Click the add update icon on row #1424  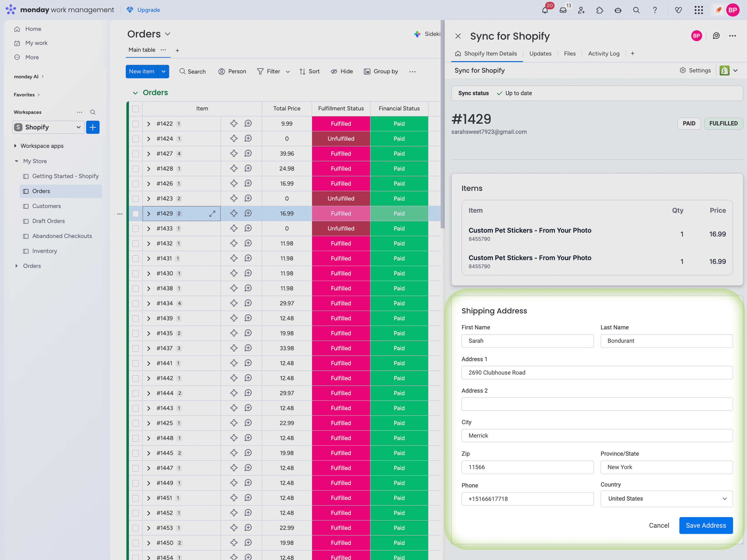pyautogui.click(x=248, y=139)
